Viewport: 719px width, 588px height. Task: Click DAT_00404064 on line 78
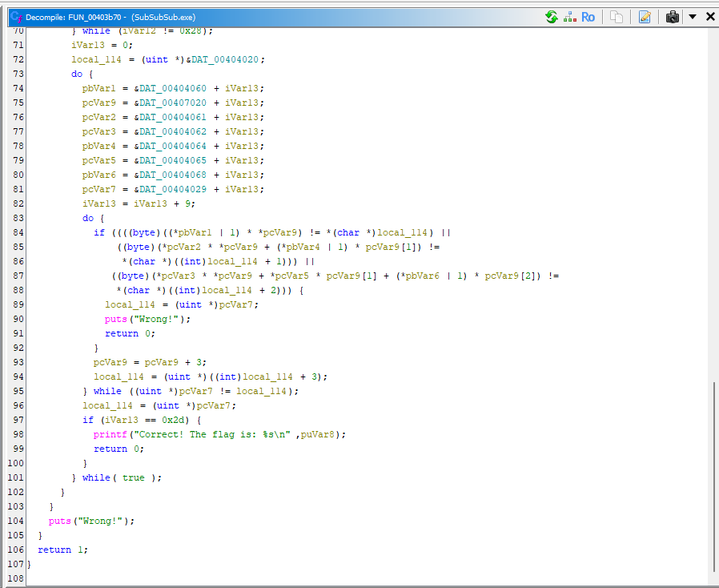pos(173,147)
